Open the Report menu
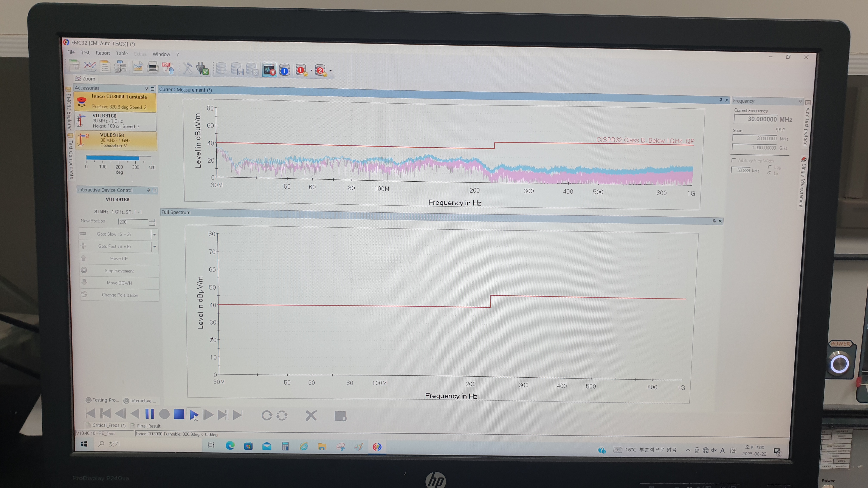 click(103, 53)
